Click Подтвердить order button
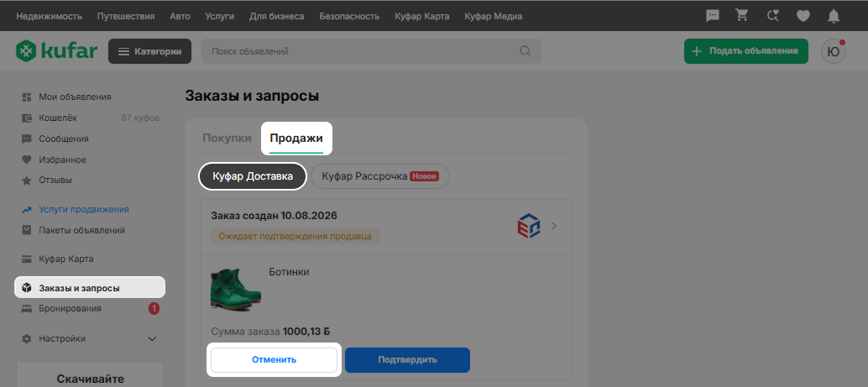 click(x=407, y=360)
